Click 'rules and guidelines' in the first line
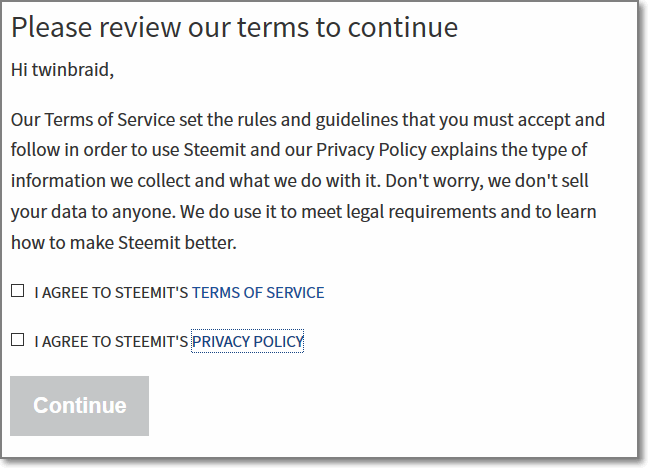Screen dimensions: 648x468 pos(298,120)
